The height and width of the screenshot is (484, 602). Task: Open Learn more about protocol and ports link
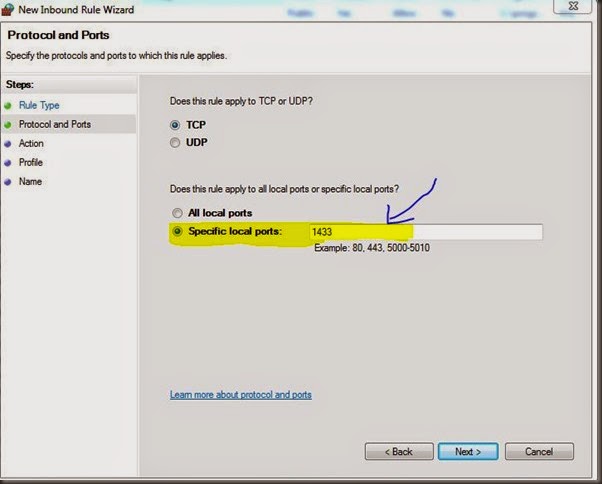tap(241, 395)
